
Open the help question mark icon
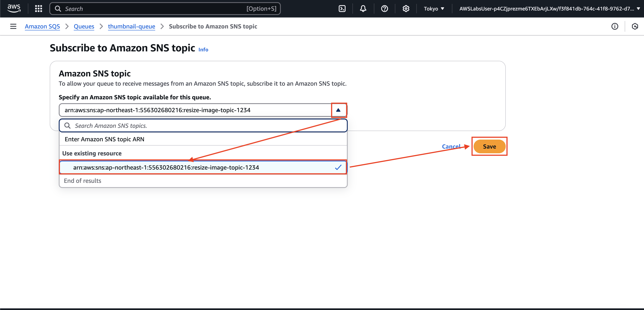[384, 9]
